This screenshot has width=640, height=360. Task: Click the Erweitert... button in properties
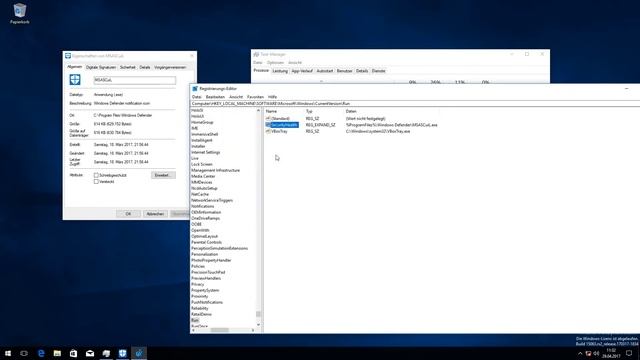coord(163,175)
